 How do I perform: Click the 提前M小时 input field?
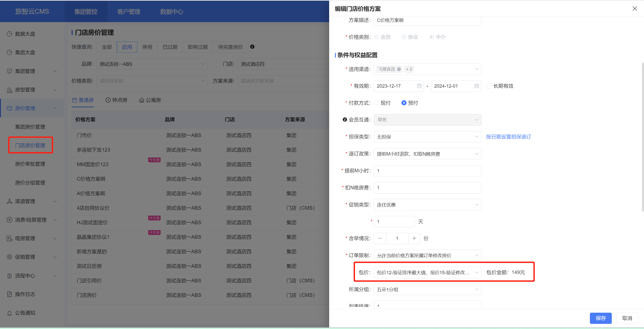427,171
